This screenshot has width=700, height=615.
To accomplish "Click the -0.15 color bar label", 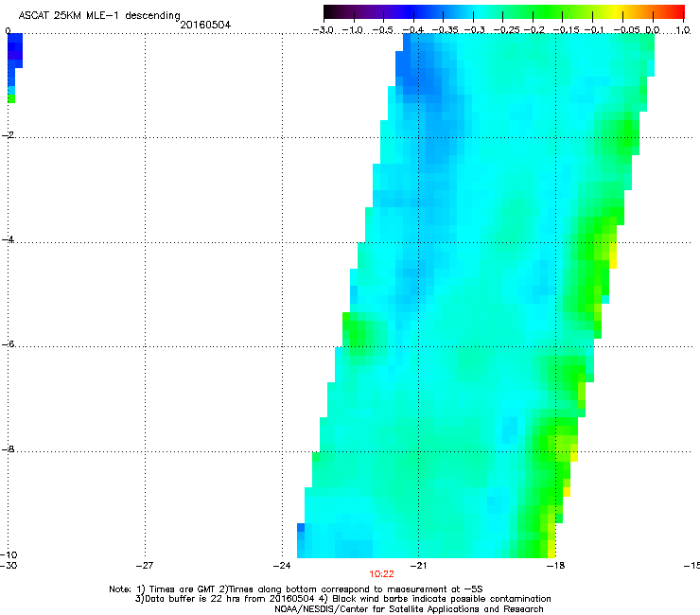I will pyautogui.click(x=566, y=30).
